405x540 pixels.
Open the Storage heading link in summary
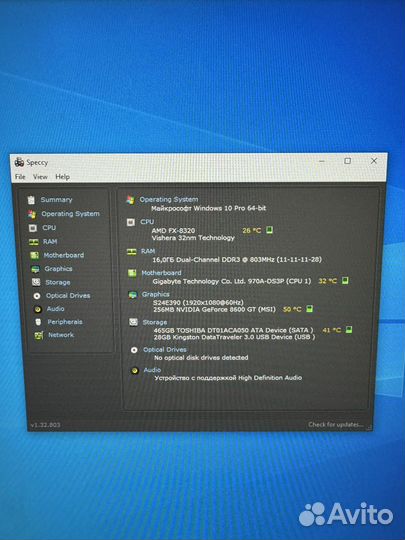coord(155,322)
